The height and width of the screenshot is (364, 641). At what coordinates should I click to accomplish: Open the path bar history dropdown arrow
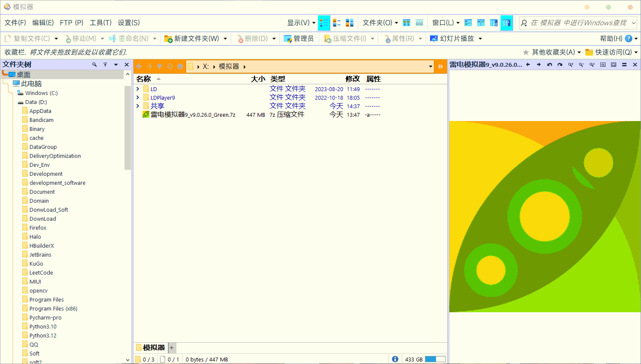[x=430, y=66]
